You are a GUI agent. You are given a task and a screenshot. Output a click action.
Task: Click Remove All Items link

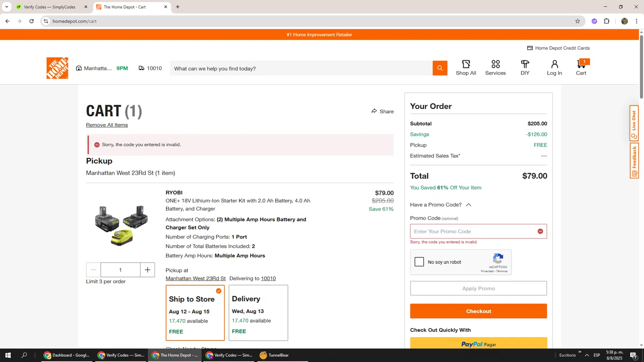pyautogui.click(x=107, y=125)
